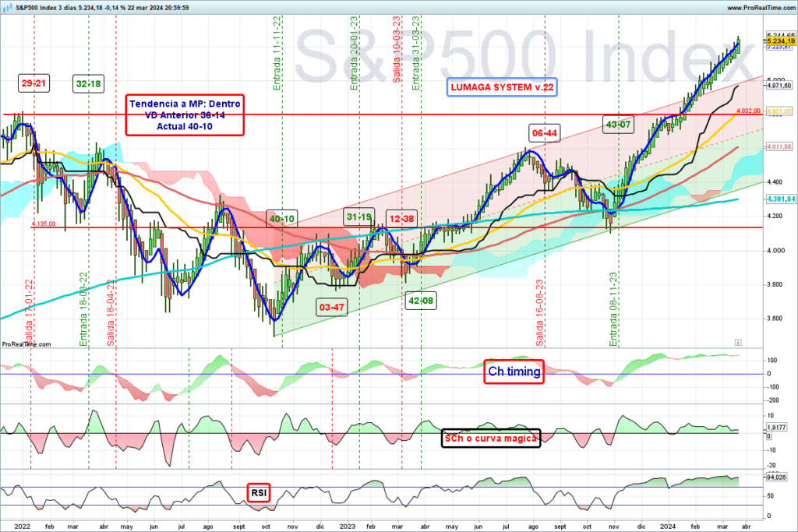Click the 94,026 RSI value tag

[776, 477]
